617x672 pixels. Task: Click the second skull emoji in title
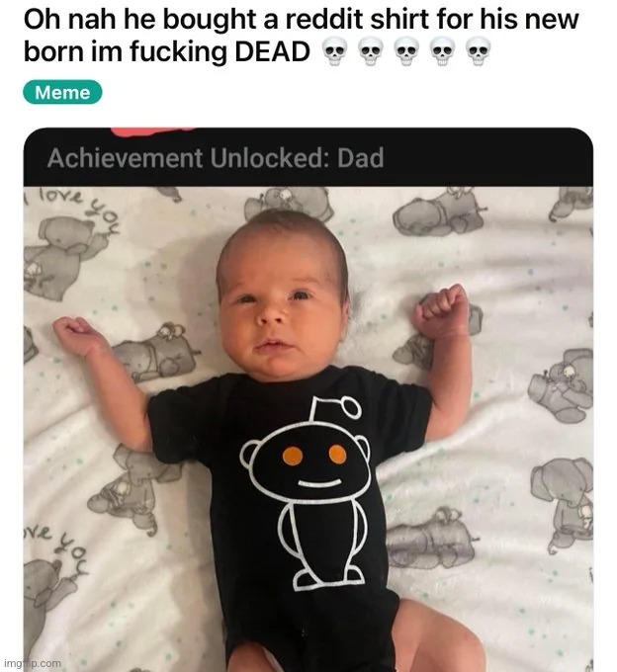[x=370, y=51]
